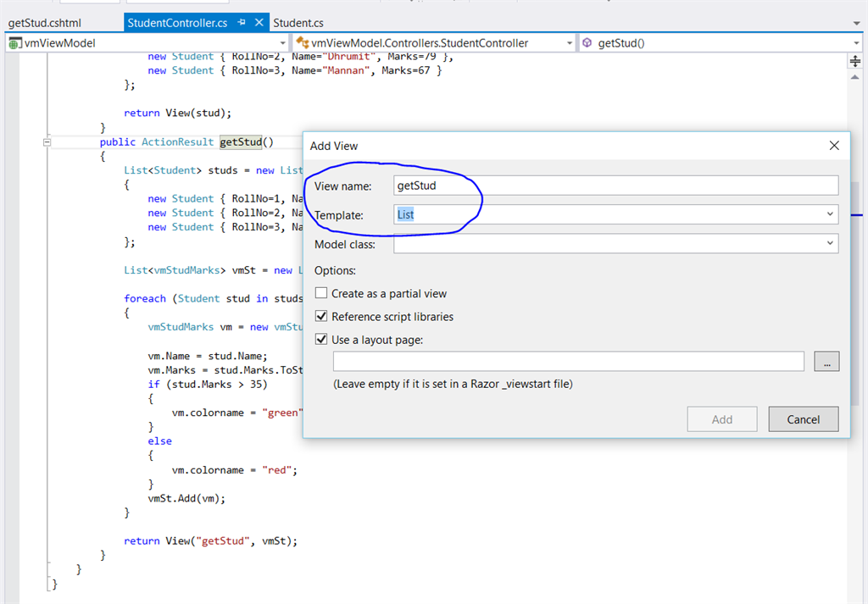Image resolution: width=868 pixels, height=604 pixels.
Task: Open the vmViewModel project dropdown
Action: [282, 43]
